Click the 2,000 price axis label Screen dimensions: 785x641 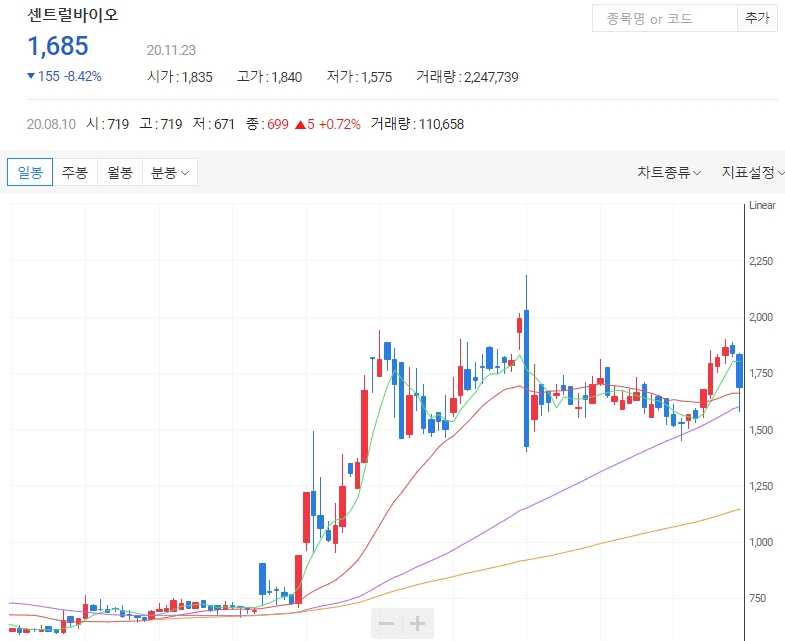[761, 317]
